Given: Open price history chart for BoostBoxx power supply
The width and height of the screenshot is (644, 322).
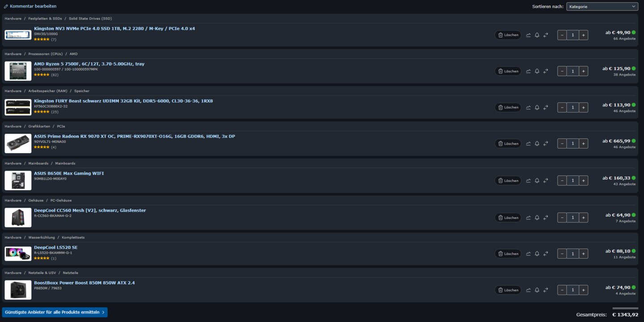Looking at the screenshot, I should point(528,290).
